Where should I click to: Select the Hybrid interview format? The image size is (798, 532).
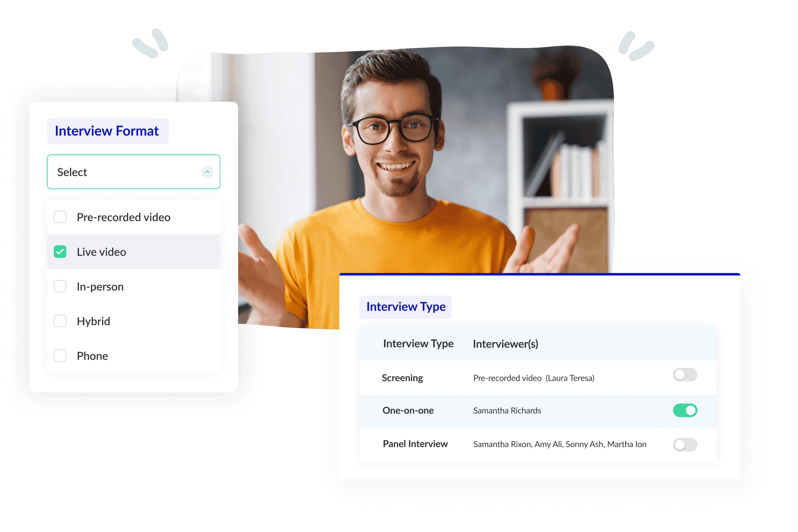[60, 321]
